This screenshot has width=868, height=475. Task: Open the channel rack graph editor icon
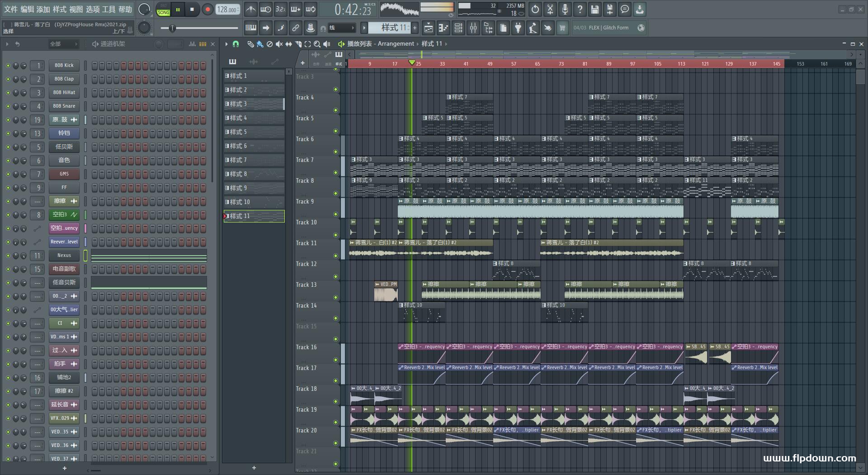(193, 44)
